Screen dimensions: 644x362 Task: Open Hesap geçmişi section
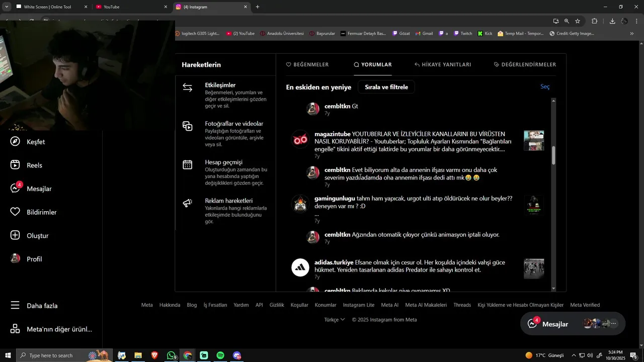click(x=225, y=172)
